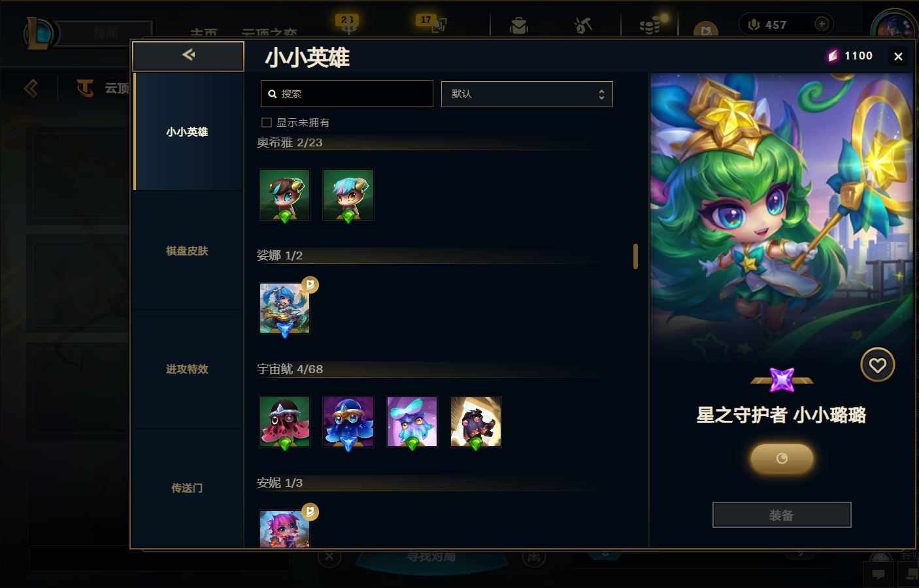Open the crafting hammer icon in the top bar
The height and width of the screenshot is (588, 919).
(582, 25)
